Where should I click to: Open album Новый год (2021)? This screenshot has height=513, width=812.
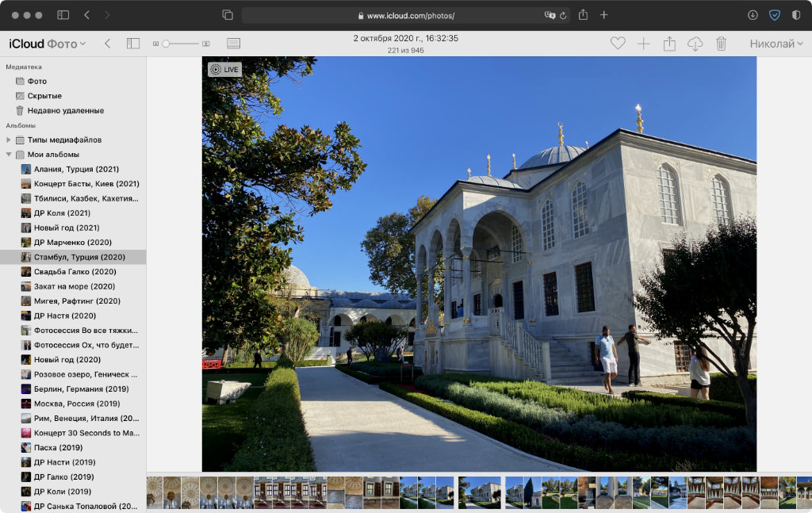click(x=73, y=228)
